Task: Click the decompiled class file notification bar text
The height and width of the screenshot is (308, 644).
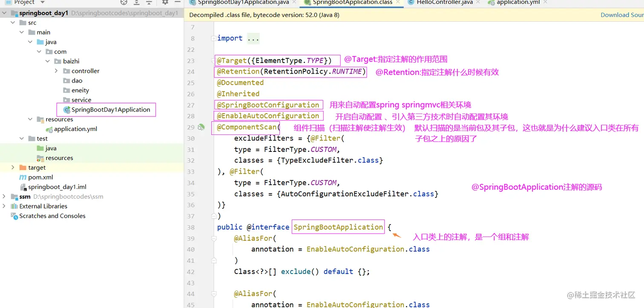Action: tap(264, 15)
